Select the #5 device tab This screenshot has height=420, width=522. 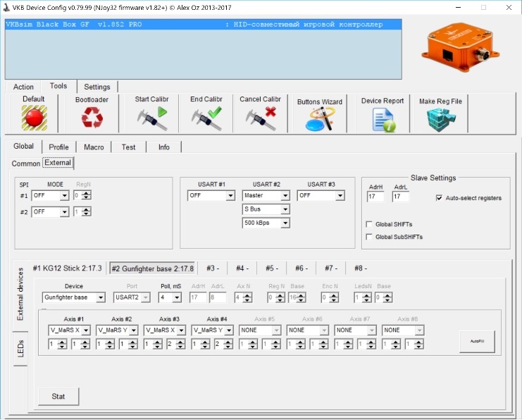pos(272,268)
